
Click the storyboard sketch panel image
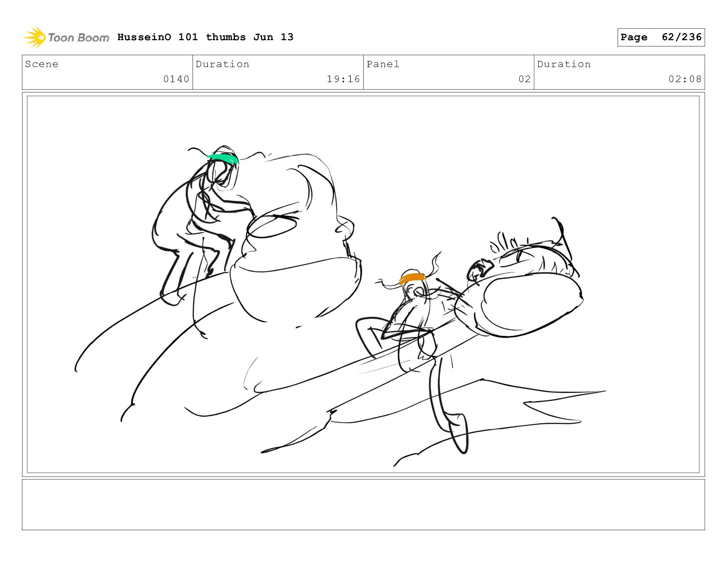click(x=363, y=284)
